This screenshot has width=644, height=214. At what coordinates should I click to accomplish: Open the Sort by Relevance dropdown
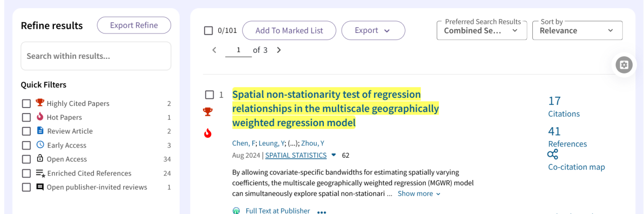pos(577,30)
